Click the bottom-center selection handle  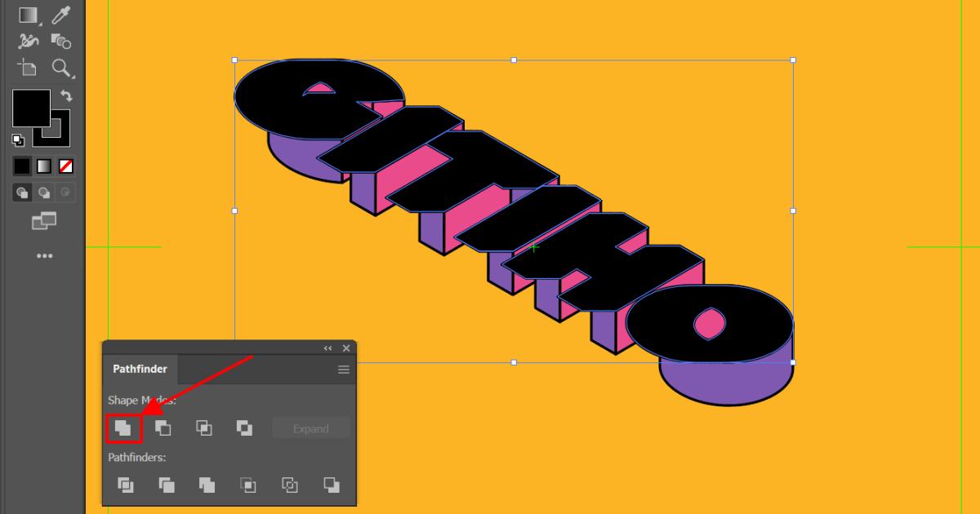coord(514,362)
